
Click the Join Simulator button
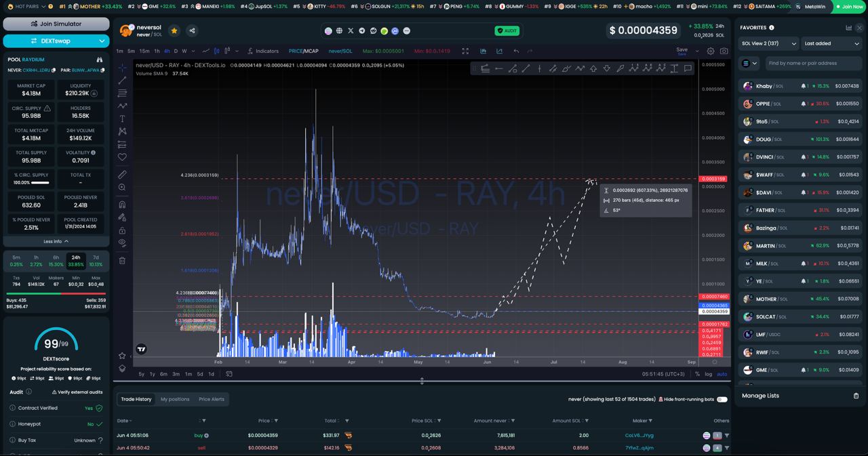click(56, 24)
